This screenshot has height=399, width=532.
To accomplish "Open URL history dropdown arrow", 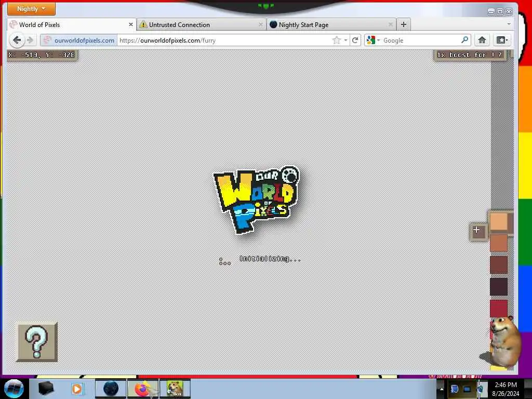I will (345, 41).
